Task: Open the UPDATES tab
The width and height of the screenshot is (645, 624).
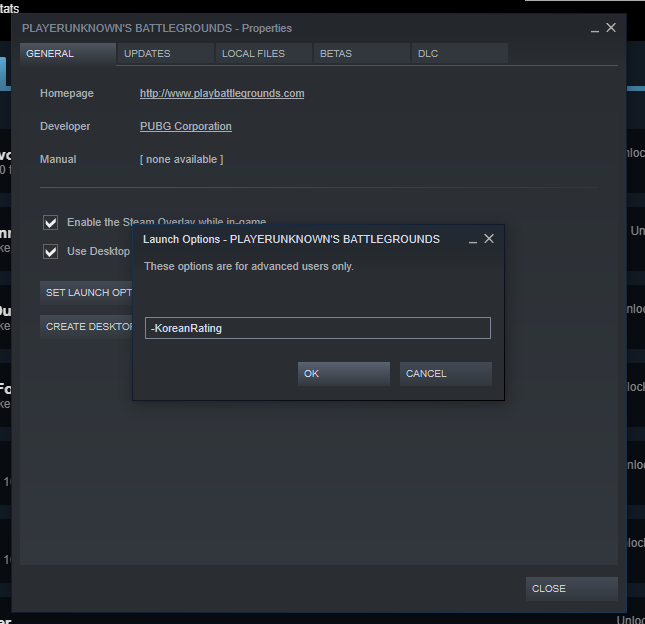Action: click(x=166, y=54)
